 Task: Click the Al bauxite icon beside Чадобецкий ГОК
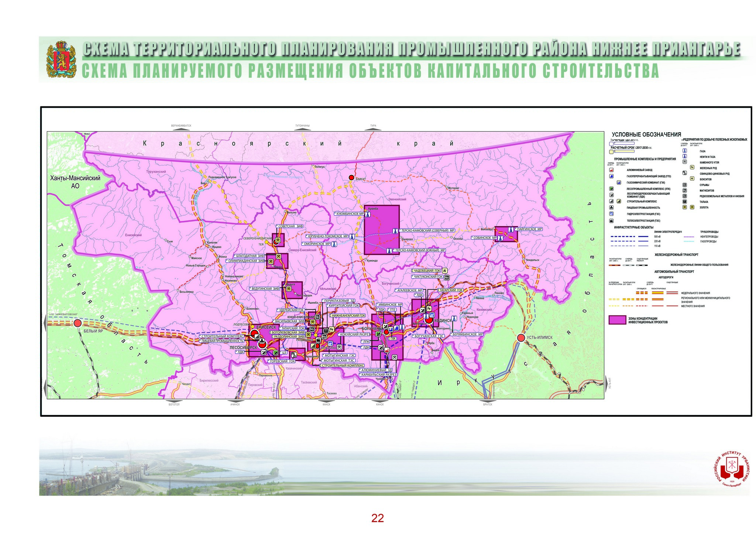pos(445,271)
